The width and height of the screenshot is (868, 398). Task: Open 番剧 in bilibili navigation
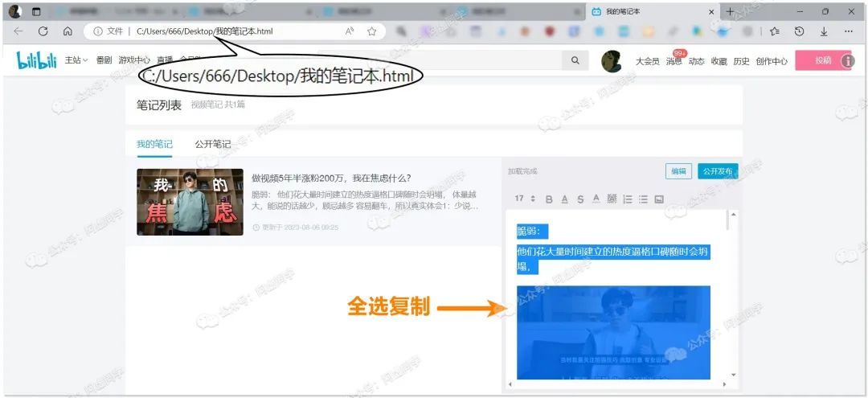[x=104, y=60]
